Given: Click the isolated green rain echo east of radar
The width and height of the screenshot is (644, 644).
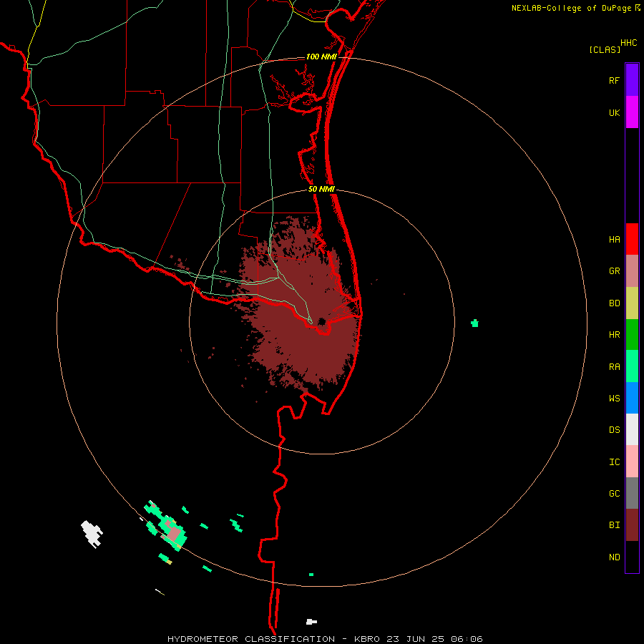Looking at the screenshot, I should tap(475, 323).
